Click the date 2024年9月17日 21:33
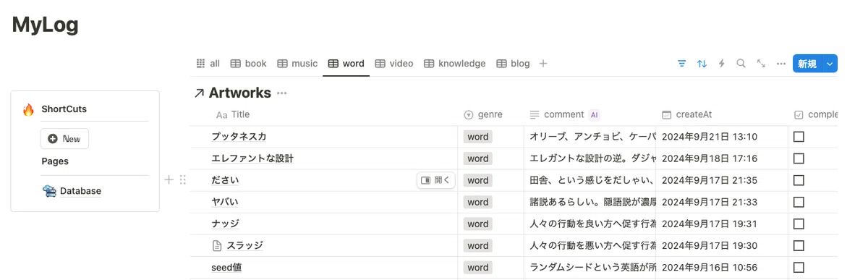 (x=710, y=202)
